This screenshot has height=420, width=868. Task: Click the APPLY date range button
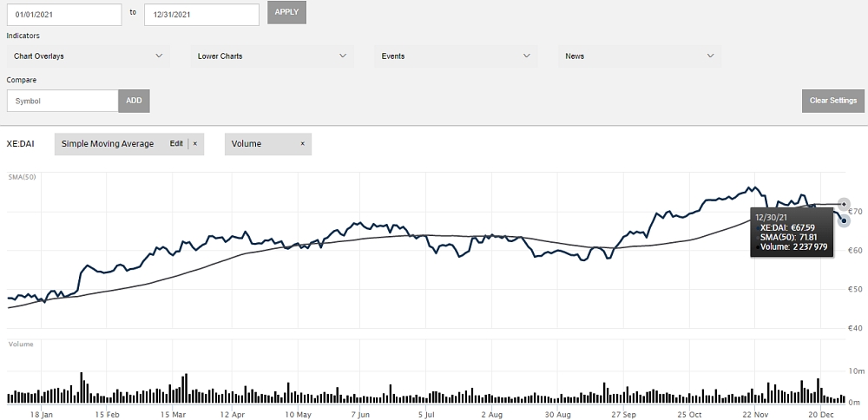tap(286, 12)
